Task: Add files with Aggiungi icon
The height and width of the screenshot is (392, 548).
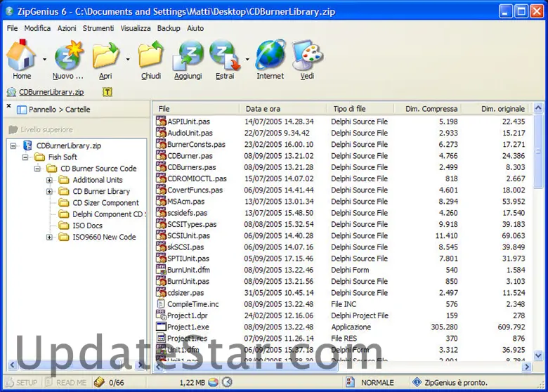Action: coord(188,55)
